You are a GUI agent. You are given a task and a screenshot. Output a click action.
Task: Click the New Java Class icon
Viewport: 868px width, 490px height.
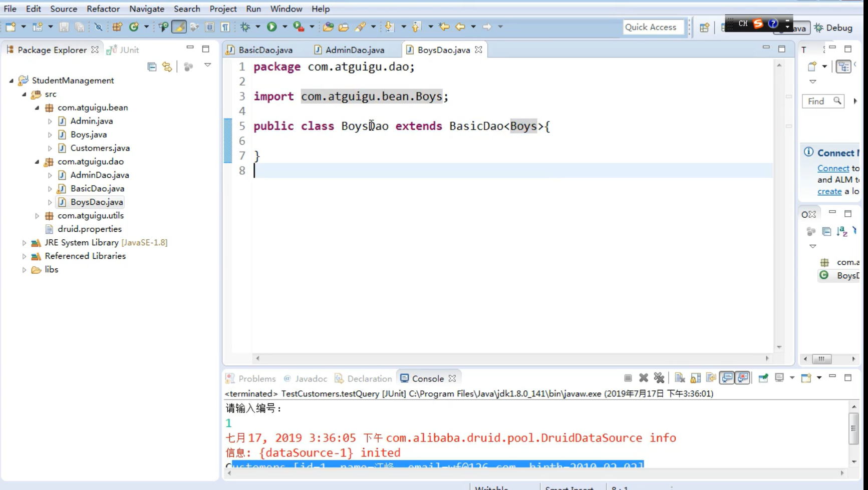tap(134, 27)
